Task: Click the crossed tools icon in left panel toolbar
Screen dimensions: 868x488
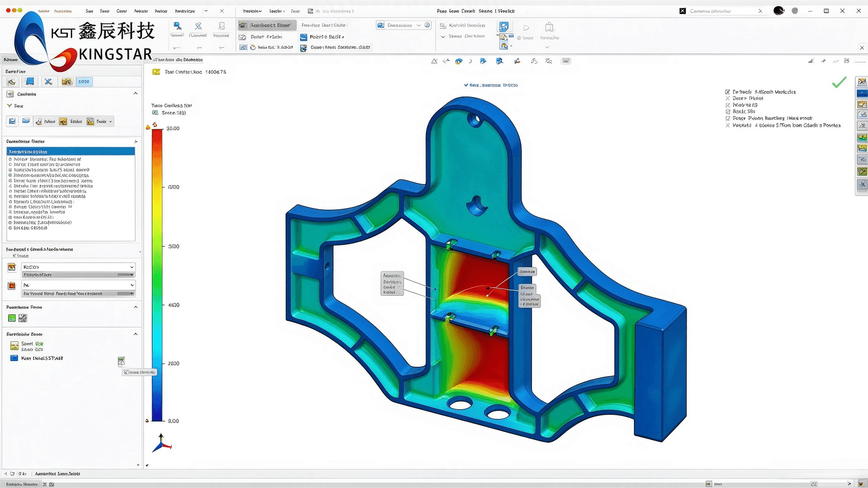Action: (48, 82)
